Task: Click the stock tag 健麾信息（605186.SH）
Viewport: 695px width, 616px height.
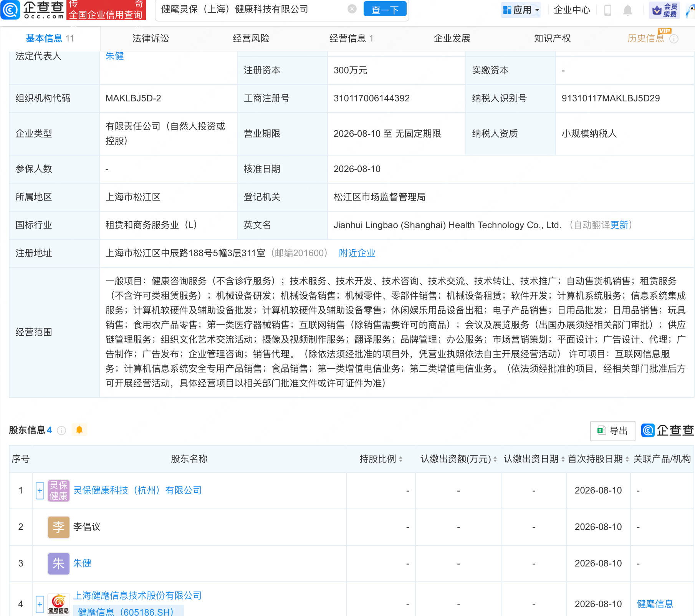Action: 129,611
